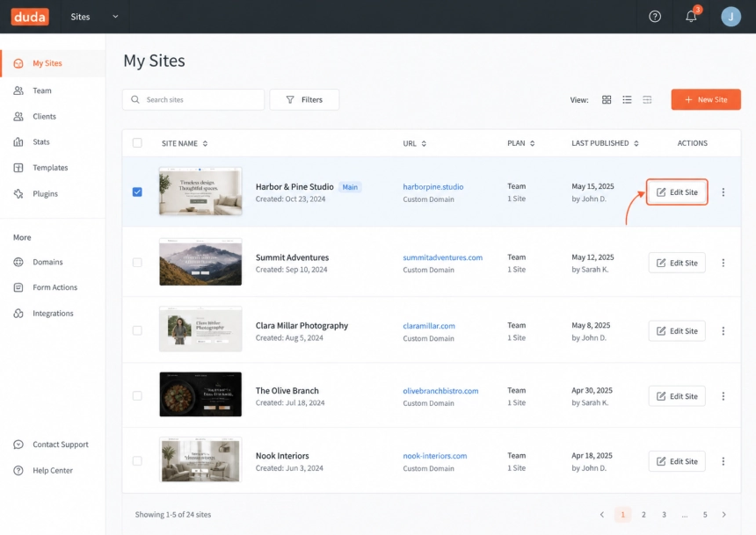The image size is (756, 535).
Task: Check the Nook Interiors checkbox
Action: [137, 461]
